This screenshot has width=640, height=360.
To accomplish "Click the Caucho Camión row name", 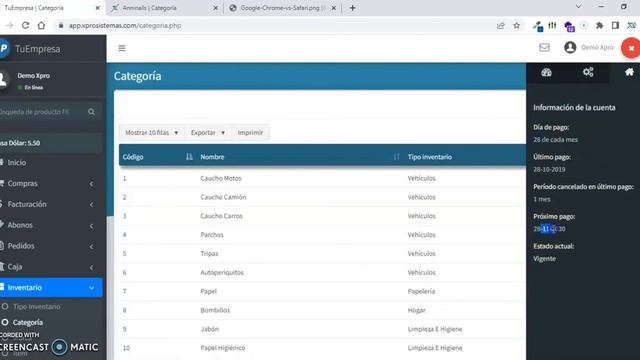I will (223, 197).
